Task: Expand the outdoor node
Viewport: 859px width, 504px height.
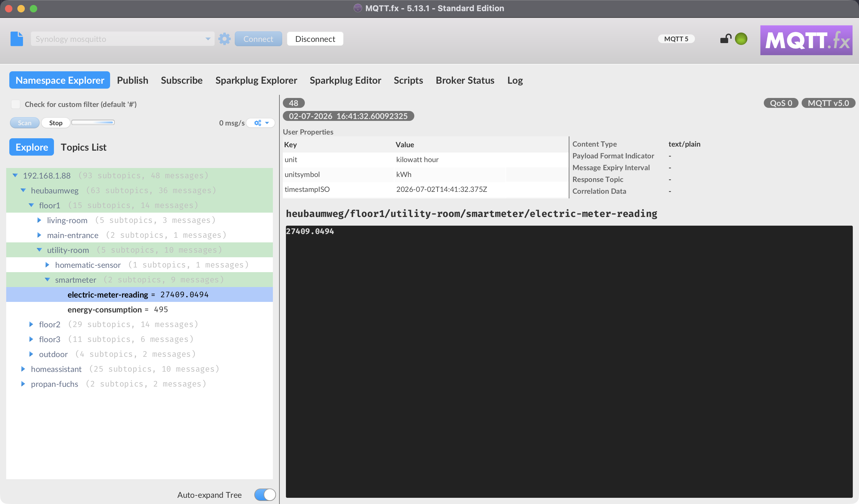Action: click(x=31, y=354)
